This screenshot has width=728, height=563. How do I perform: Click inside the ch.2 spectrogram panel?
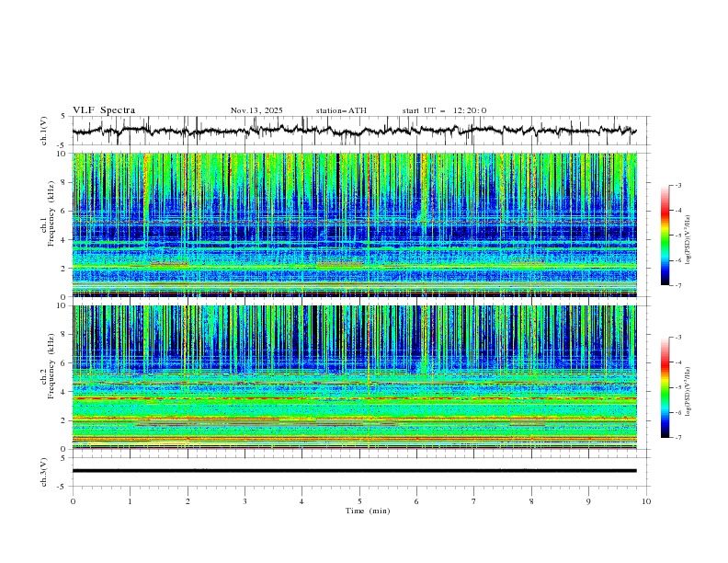point(354,377)
